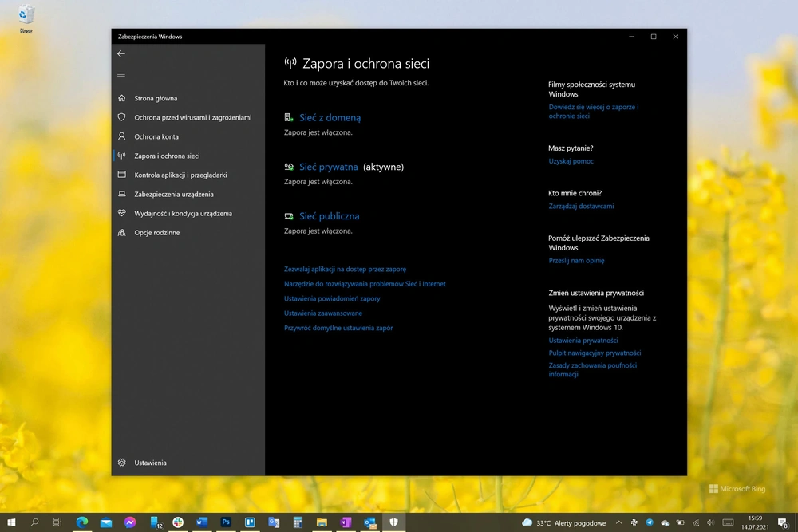Select Ochrona konta in sidebar
Image resolution: width=798 pixels, height=532 pixels.
[x=156, y=137]
